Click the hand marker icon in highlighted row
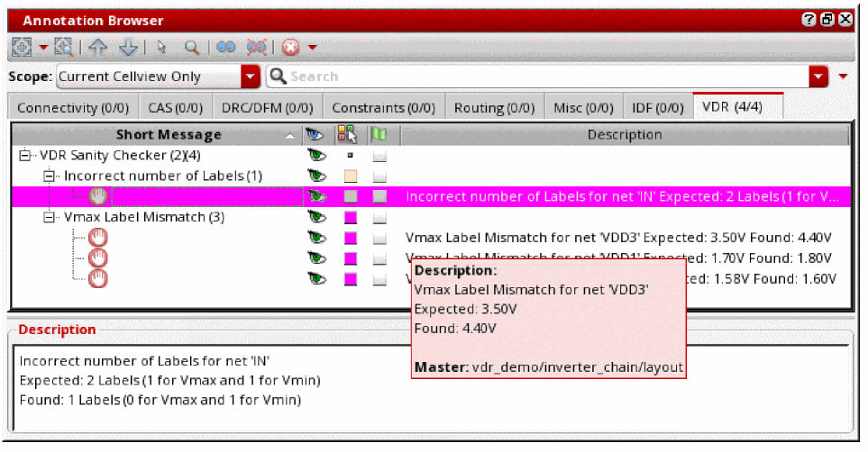868x452 pixels. [98, 196]
